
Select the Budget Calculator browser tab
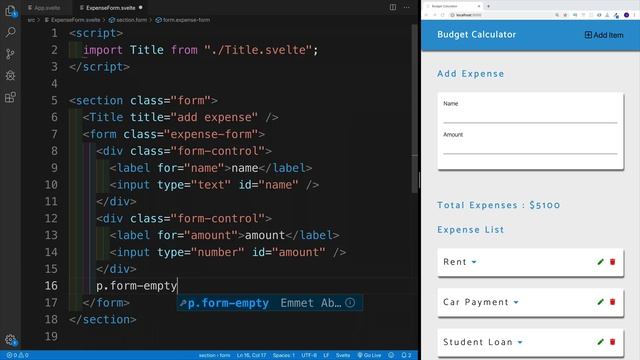(453, 6)
